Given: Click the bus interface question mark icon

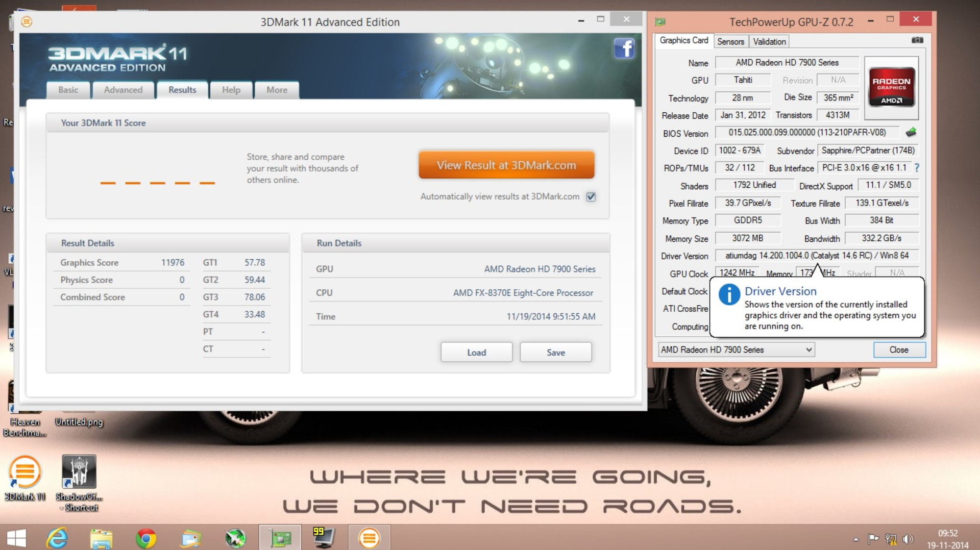Looking at the screenshot, I should (917, 168).
